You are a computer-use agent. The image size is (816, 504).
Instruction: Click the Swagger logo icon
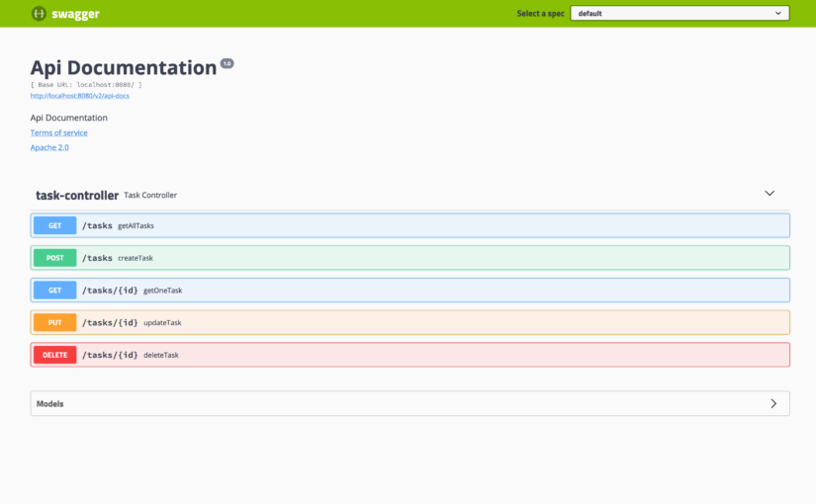coord(39,14)
